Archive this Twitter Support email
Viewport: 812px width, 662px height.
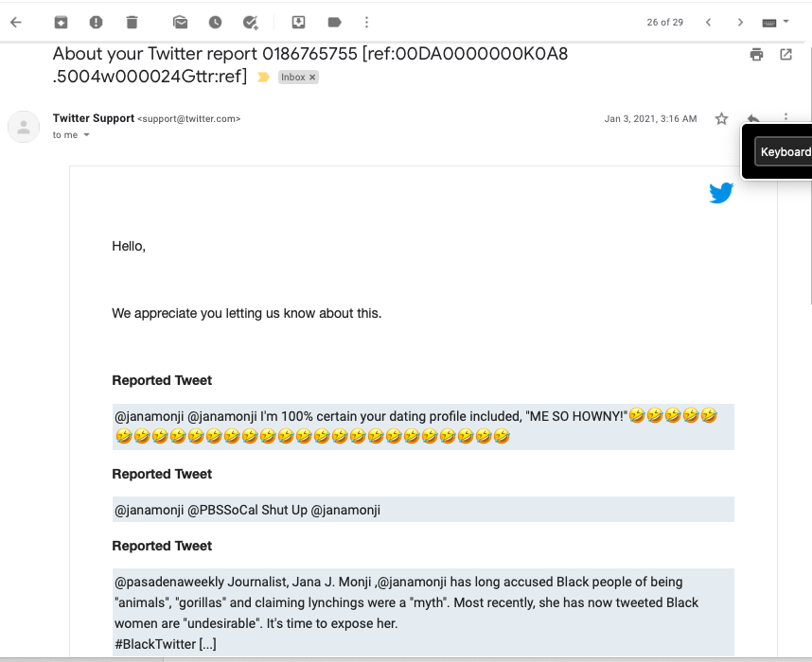[x=61, y=22]
